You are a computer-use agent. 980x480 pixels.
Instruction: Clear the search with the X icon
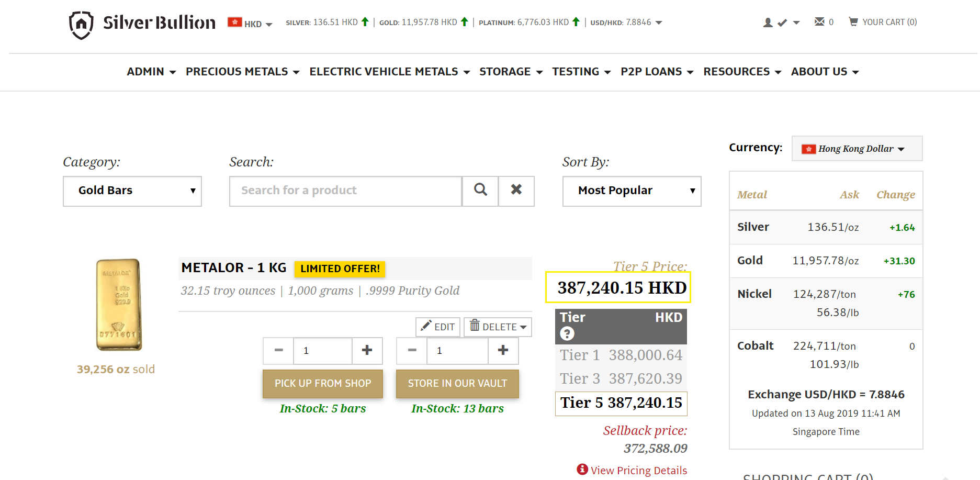[x=516, y=191]
